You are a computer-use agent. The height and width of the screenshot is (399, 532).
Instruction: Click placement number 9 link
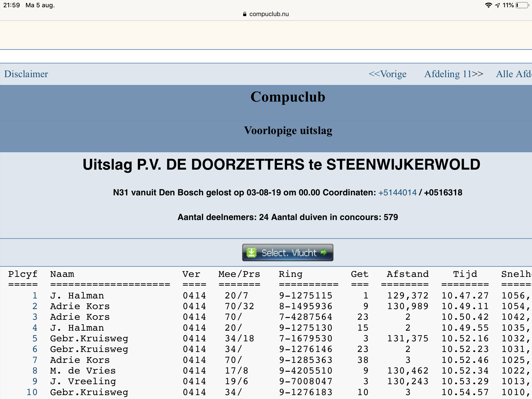[35, 381]
